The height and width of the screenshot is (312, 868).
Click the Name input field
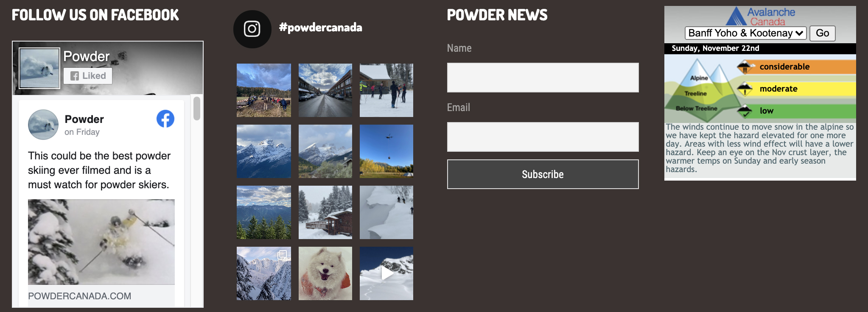point(543,78)
